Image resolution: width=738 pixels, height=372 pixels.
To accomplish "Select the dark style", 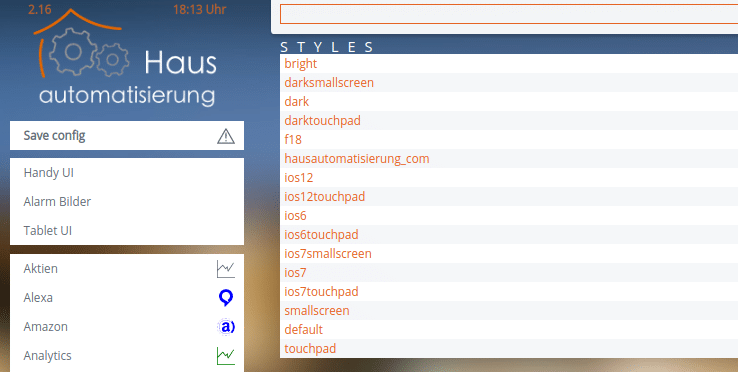I will point(297,102).
